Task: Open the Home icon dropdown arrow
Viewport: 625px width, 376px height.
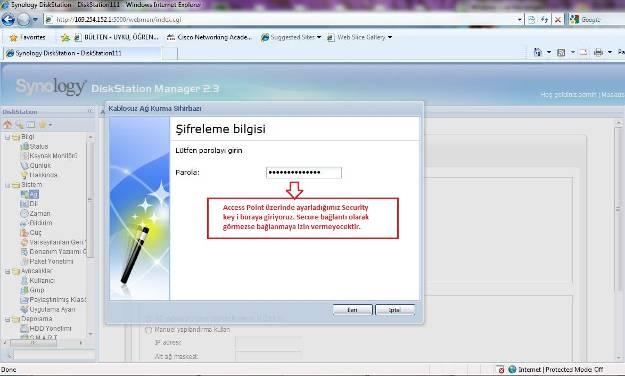Action: click(549, 52)
